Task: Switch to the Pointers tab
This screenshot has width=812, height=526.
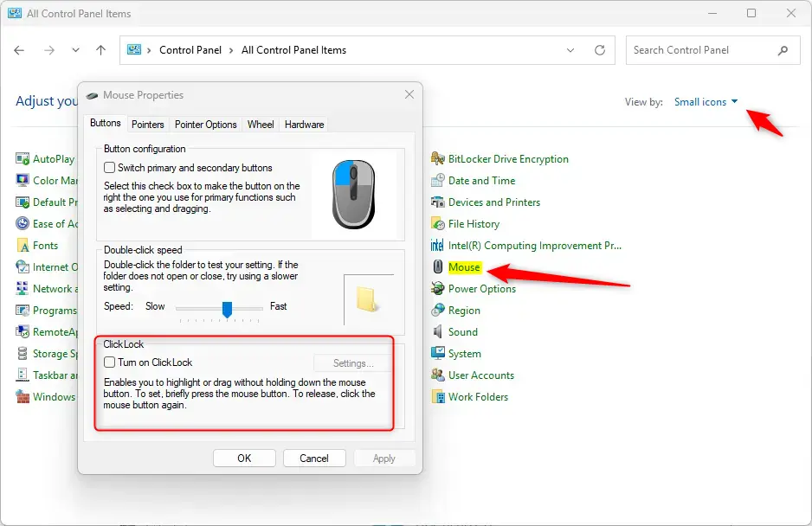Action: (x=147, y=125)
